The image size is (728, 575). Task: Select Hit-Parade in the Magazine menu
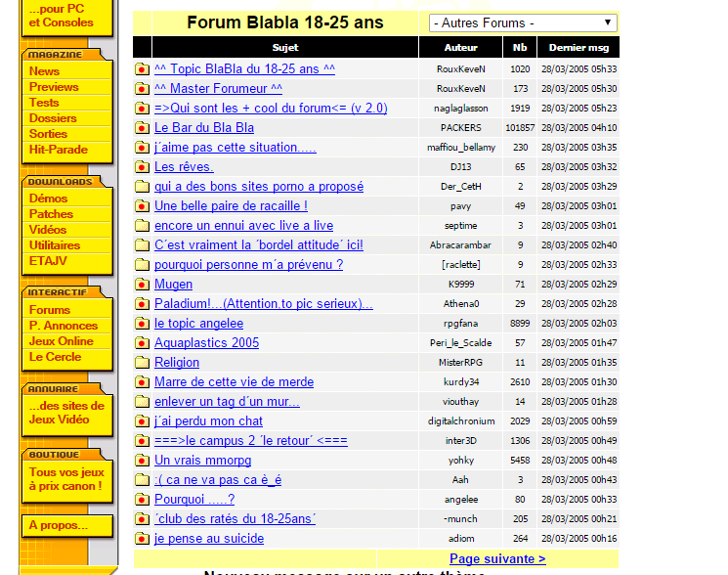point(58,150)
